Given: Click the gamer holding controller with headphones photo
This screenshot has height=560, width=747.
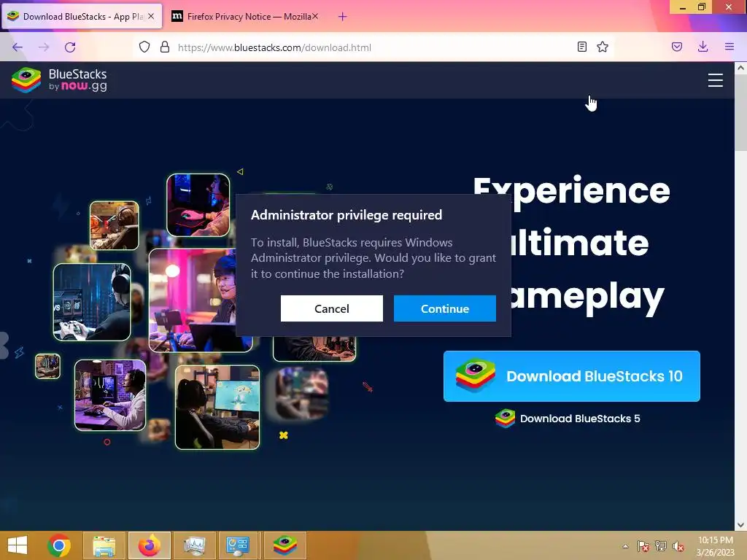Looking at the screenshot, I should coord(92,302).
